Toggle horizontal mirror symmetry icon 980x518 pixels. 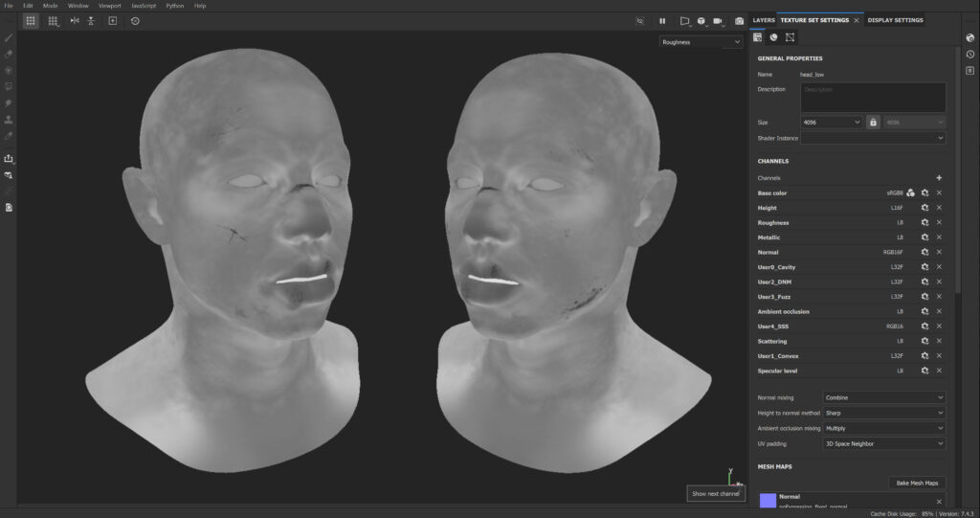tap(75, 20)
